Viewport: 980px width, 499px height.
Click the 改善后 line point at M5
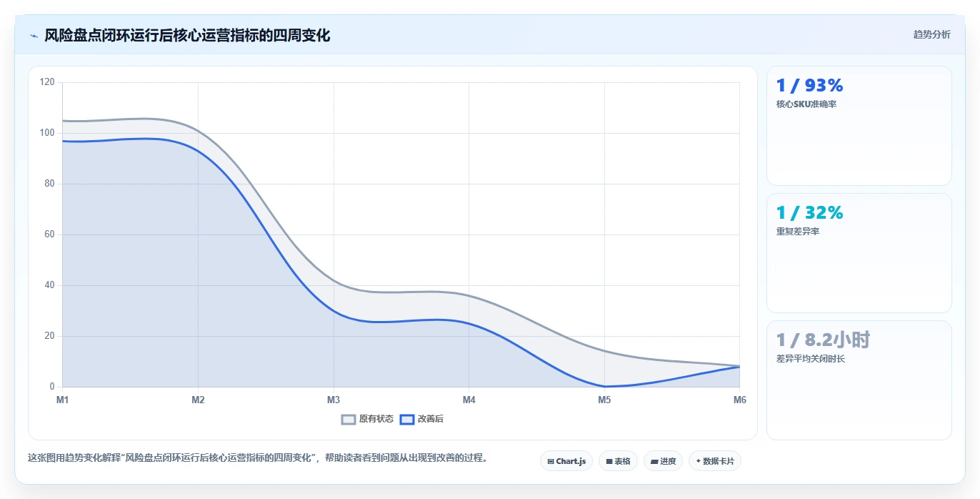coord(604,387)
